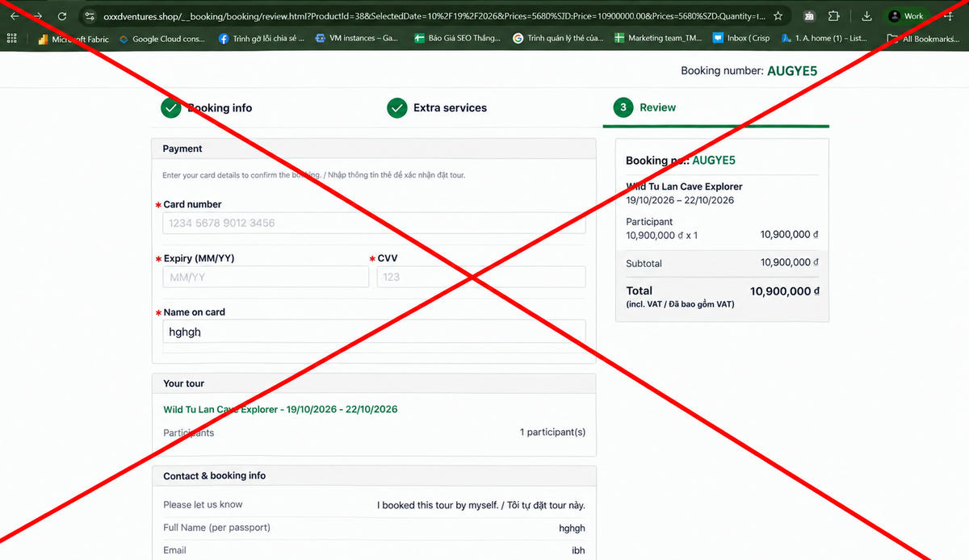969x560 pixels.
Task: Click the booking number AUGYE5 at page top
Action: pos(791,71)
